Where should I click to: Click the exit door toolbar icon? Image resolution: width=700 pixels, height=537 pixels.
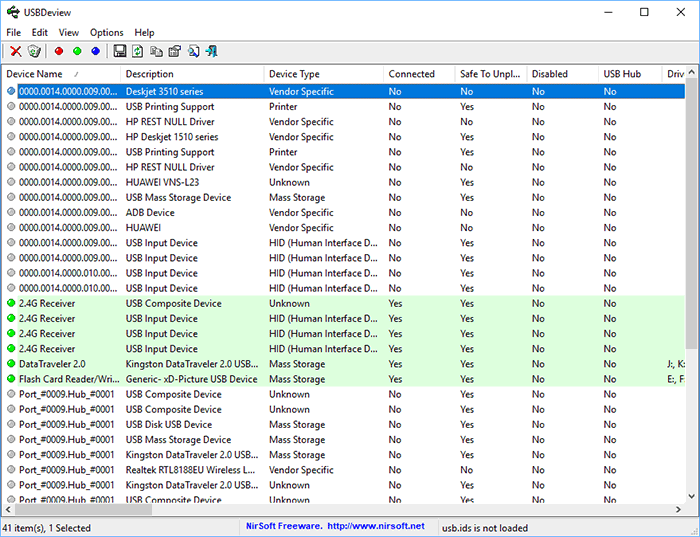pyautogui.click(x=212, y=51)
